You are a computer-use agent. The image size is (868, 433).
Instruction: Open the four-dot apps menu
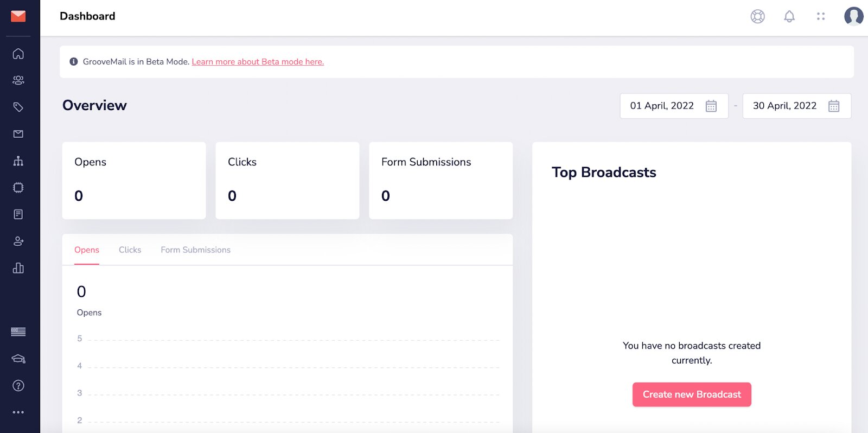tap(821, 17)
